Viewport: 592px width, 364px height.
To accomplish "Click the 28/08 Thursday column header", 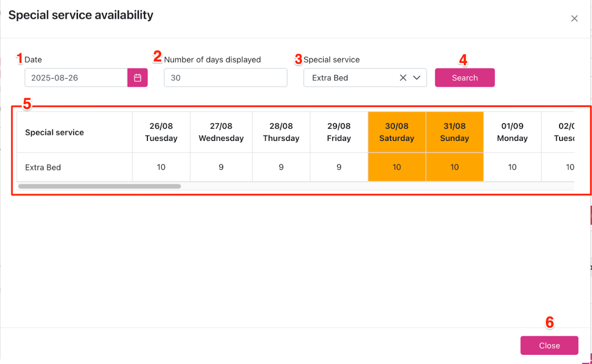I will tap(281, 132).
